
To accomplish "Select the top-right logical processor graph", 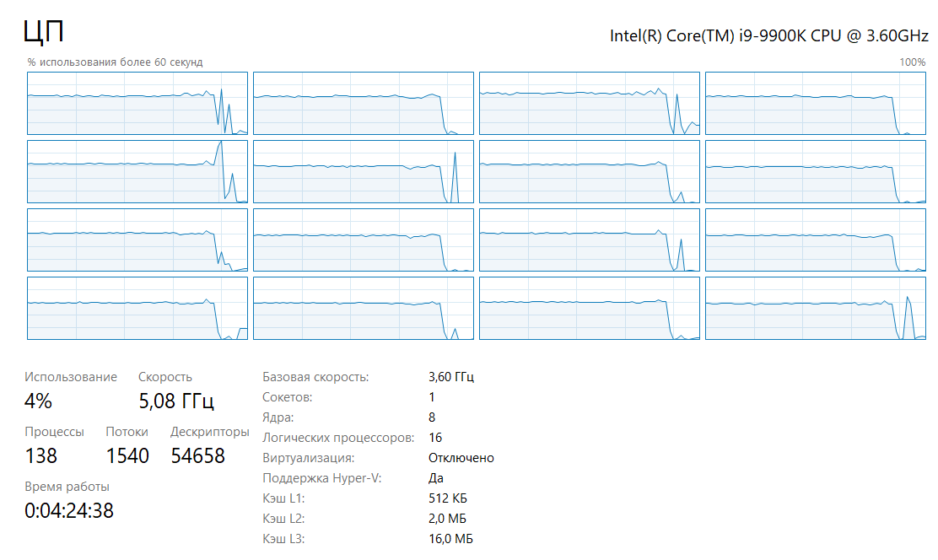I will pos(815,103).
